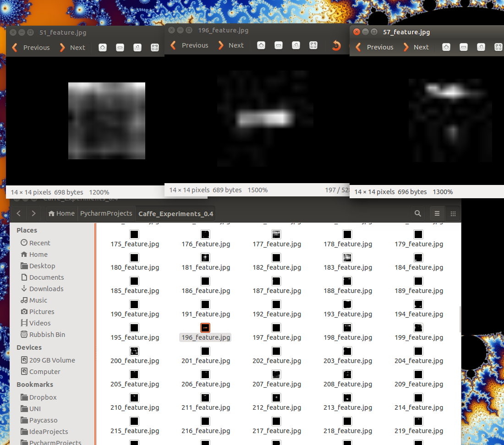The height and width of the screenshot is (445, 504).
Task: Set normal size in the 51_feature.jpg viewer
Action: coord(137,48)
